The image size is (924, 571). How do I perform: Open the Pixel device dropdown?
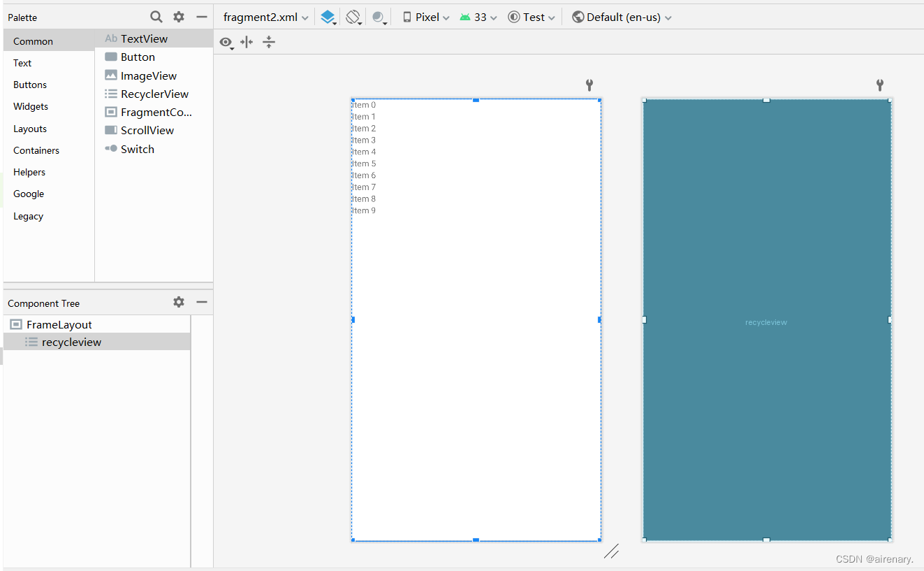pyautogui.click(x=425, y=16)
